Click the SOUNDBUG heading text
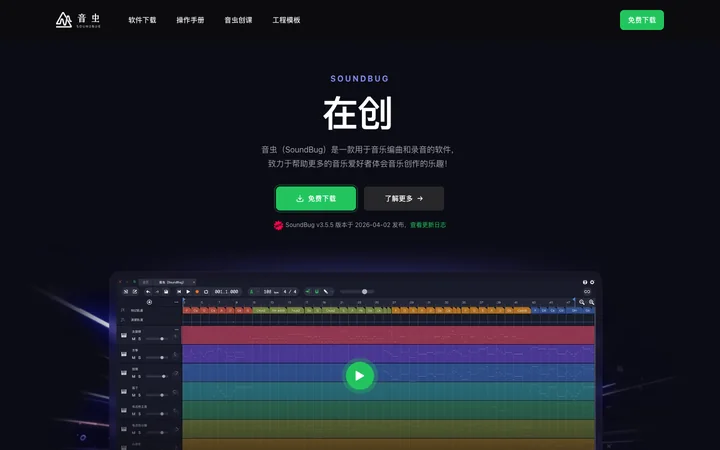The width and height of the screenshot is (720, 450). (x=360, y=79)
